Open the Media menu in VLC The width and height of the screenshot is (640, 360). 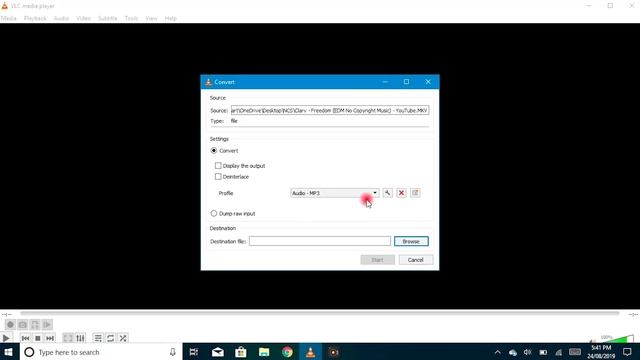(9, 18)
